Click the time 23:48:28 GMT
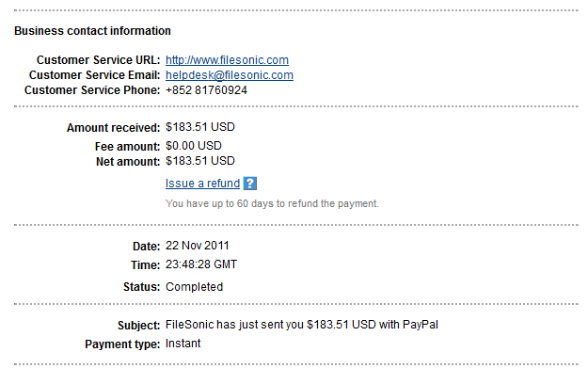The image size is (588, 368). coord(201,264)
